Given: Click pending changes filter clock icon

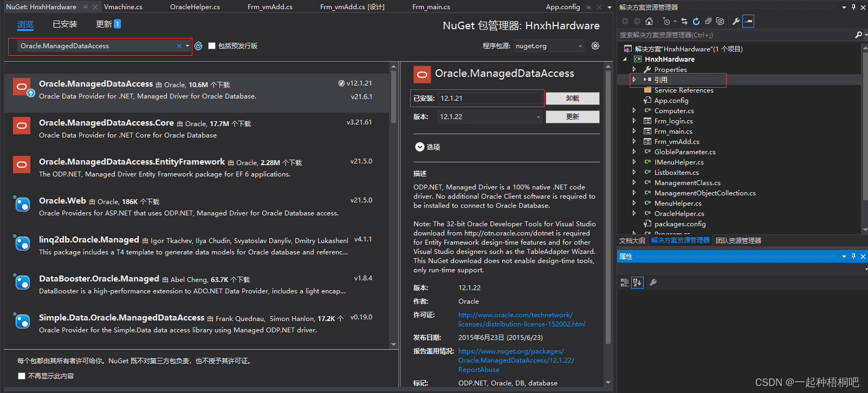Looking at the screenshot, I should pyautogui.click(x=666, y=21).
